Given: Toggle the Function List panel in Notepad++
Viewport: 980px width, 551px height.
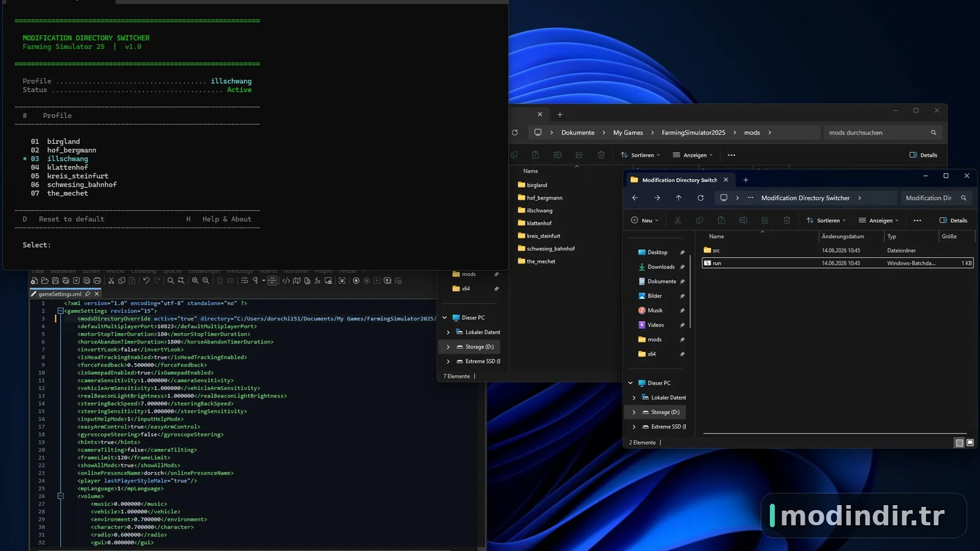Looking at the screenshot, I should (317, 280).
